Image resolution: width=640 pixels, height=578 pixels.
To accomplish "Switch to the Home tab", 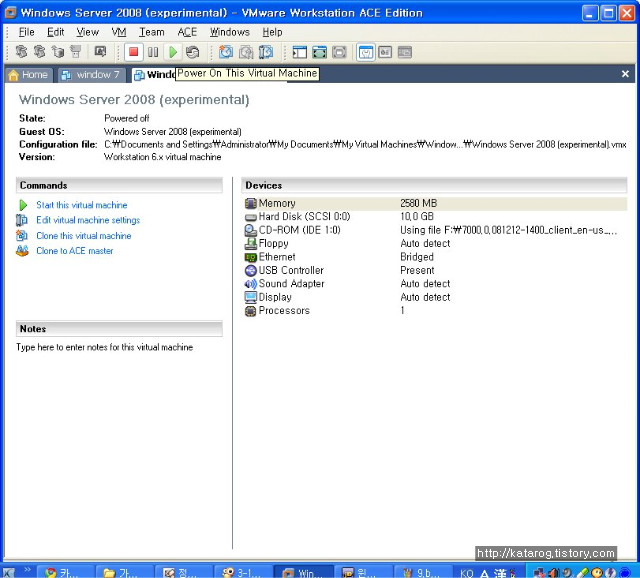I will (29, 75).
